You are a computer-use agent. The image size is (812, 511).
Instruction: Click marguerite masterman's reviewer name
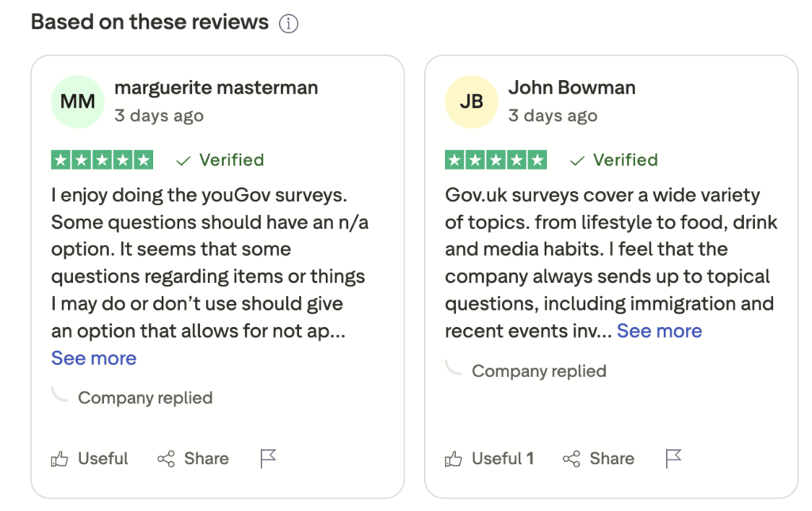click(x=216, y=87)
